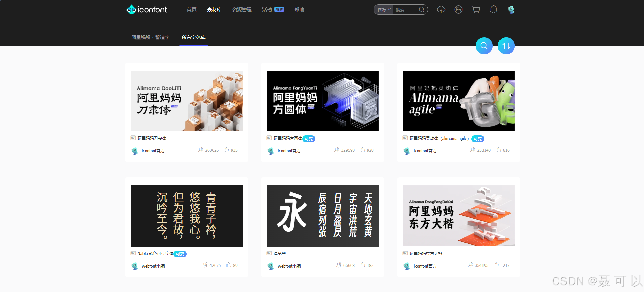Click the Nabla 彩色可变字体 title link

155,253
